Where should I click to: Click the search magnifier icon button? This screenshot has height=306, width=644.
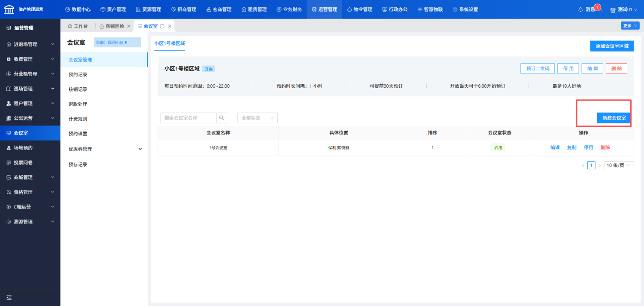tap(222, 118)
